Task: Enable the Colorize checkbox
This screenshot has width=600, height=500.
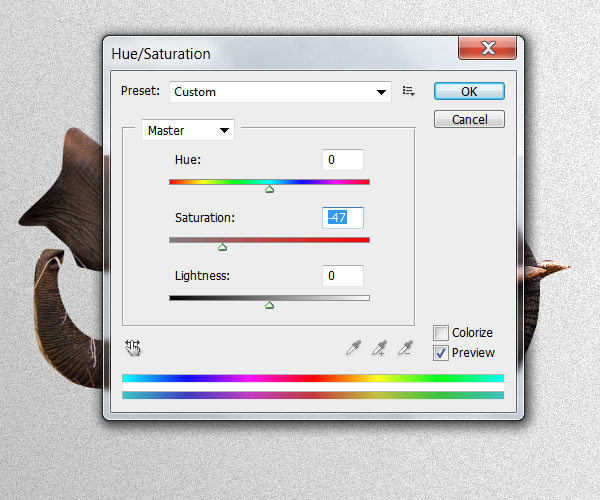Action: (441, 333)
